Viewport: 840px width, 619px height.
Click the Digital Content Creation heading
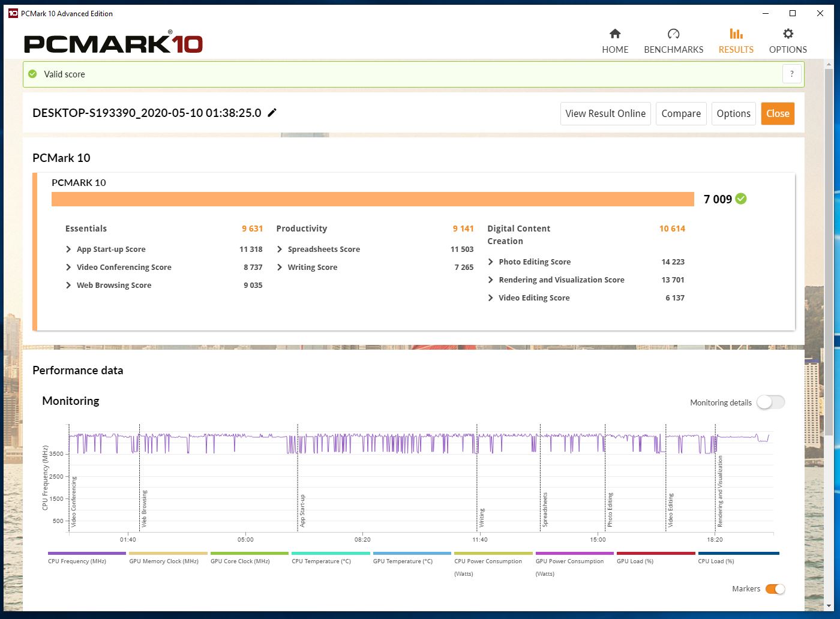click(518, 235)
